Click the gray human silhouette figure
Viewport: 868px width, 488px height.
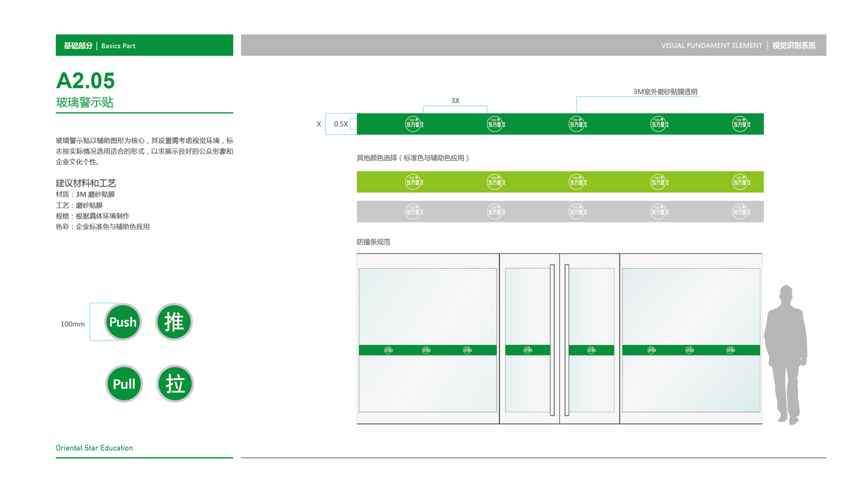[x=786, y=354]
